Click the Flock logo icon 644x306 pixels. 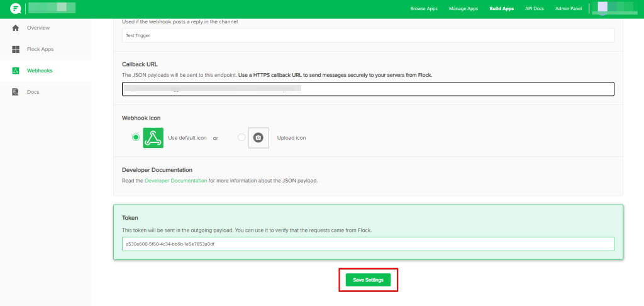tap(15, 9)
